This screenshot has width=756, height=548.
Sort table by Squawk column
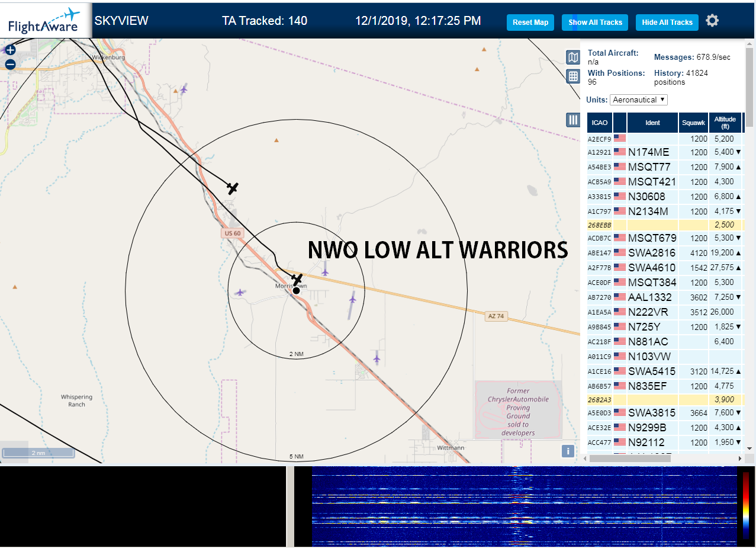point(693,123)
